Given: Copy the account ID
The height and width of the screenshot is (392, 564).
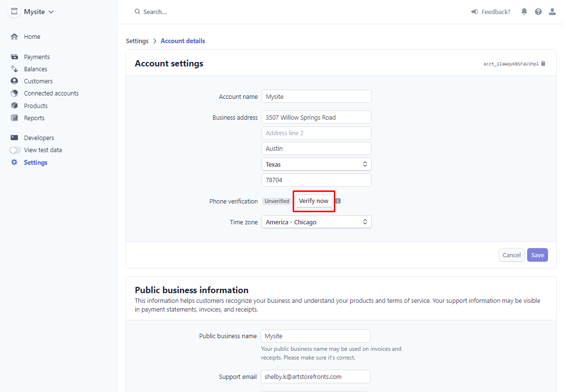Looking at the screenshot, I should pyautogui.click(x=543, y=63).
